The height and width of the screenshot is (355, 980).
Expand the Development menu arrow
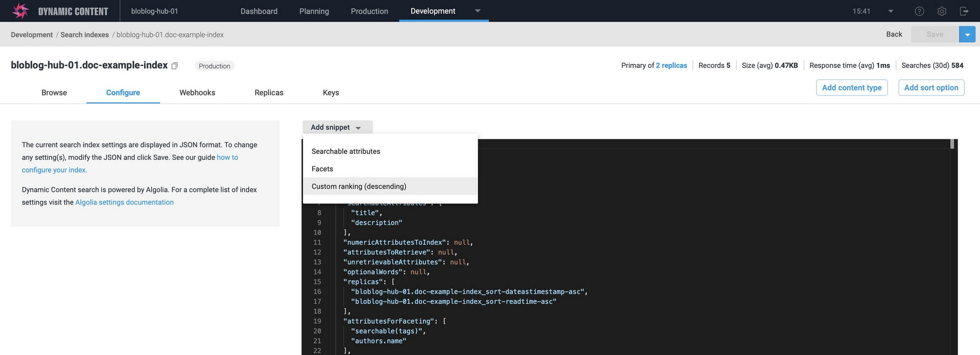tap(477, 11)
